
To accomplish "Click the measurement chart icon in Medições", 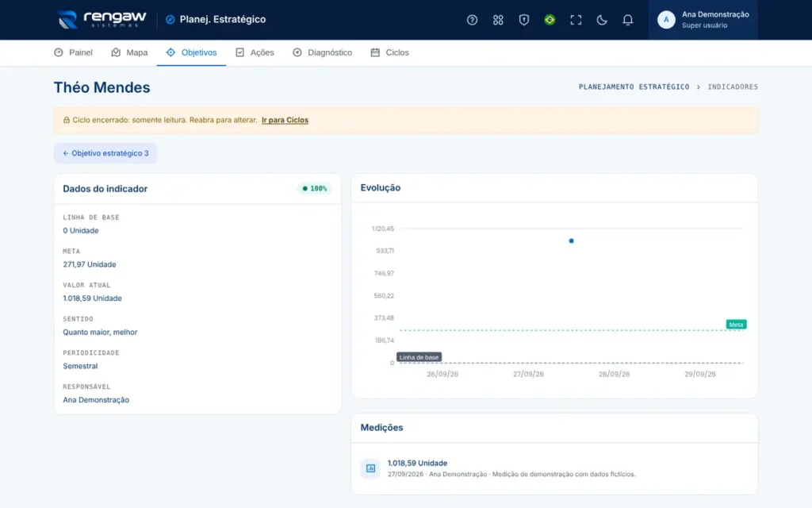I will tap(370, 468).
